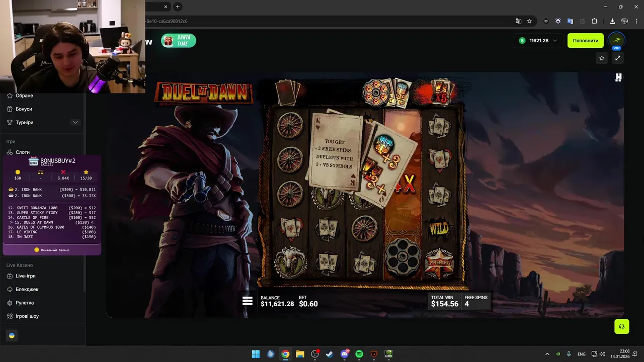Click the TOTAL WIN $154.56 display
644x362 pixels.
pos(445,301)
